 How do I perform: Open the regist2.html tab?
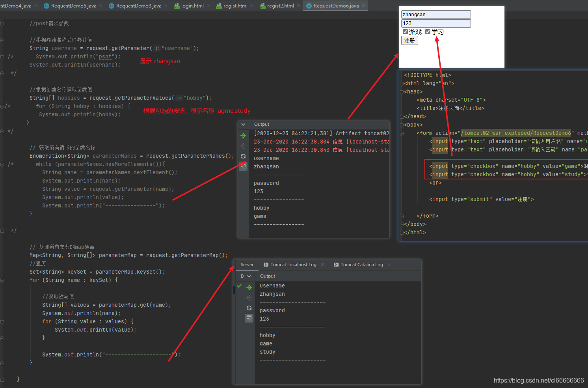point(280,6)
